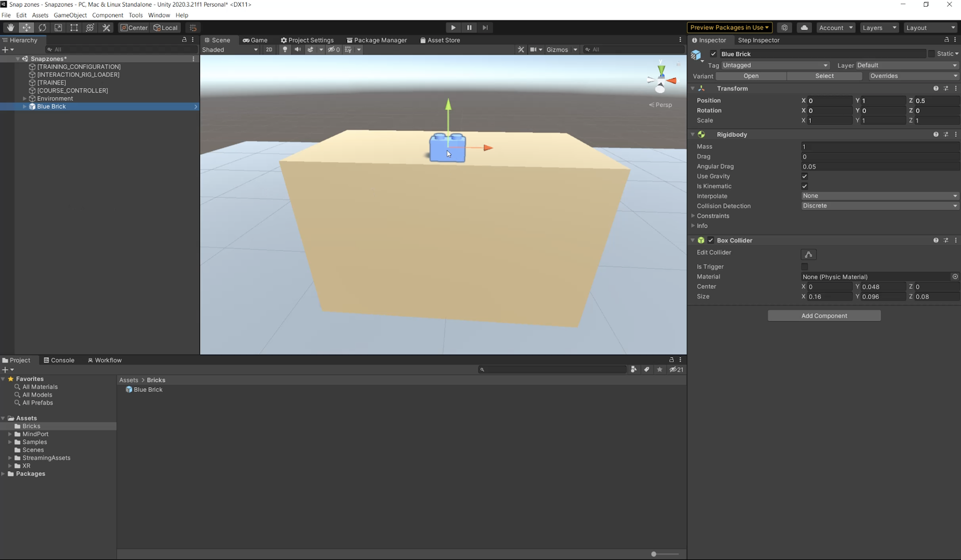
Task: Expand the Environment hierarchy item
Action: (x=25, y=98)
